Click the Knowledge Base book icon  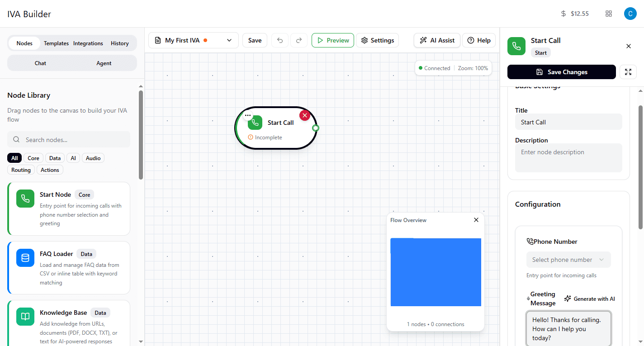(x=25, y=317)
